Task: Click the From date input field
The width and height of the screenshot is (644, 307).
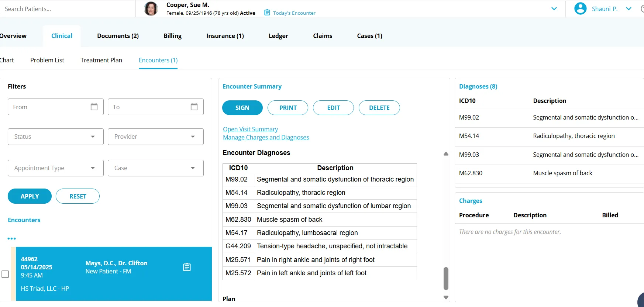Action: click(x=56, y=107)
